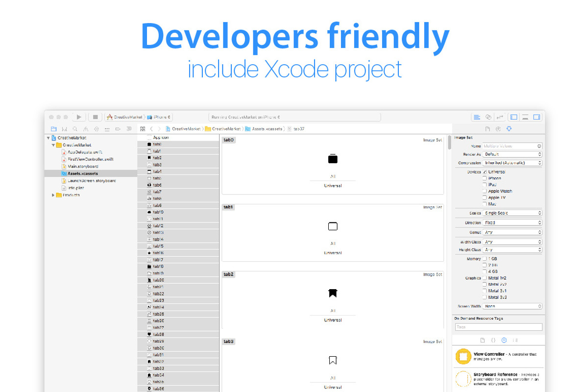Open Main.storyboard in navigator

[x=79, y=166]
